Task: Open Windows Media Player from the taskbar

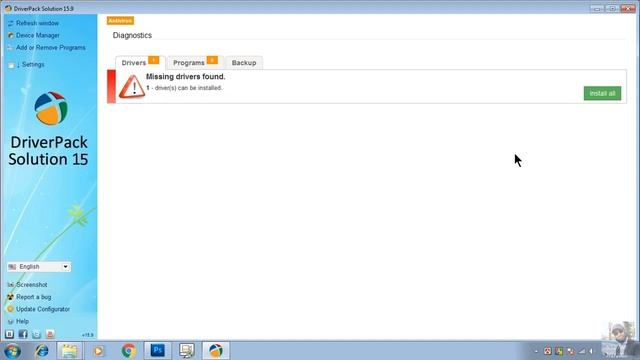Action: coord(98,351)
